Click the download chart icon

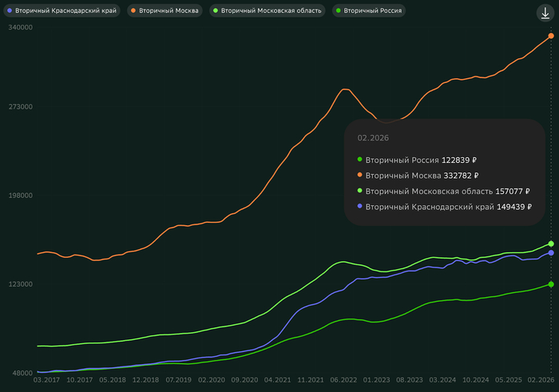coord(545,14)
